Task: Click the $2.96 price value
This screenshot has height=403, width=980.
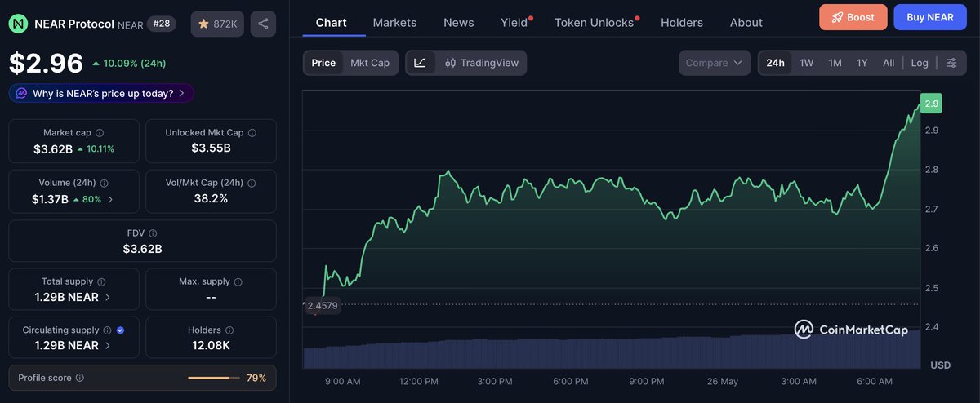Action: point(46,63)
